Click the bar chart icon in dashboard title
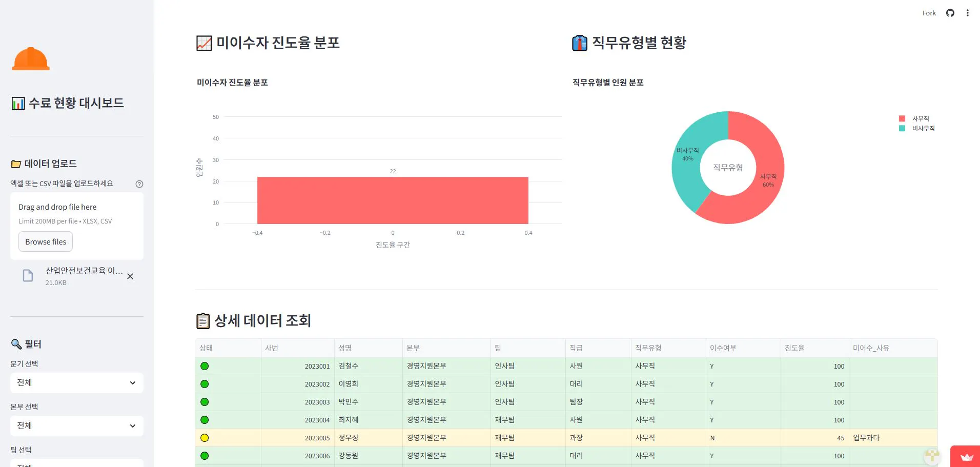The height and width of the screenshot is (467, 980). coord(18,104)
